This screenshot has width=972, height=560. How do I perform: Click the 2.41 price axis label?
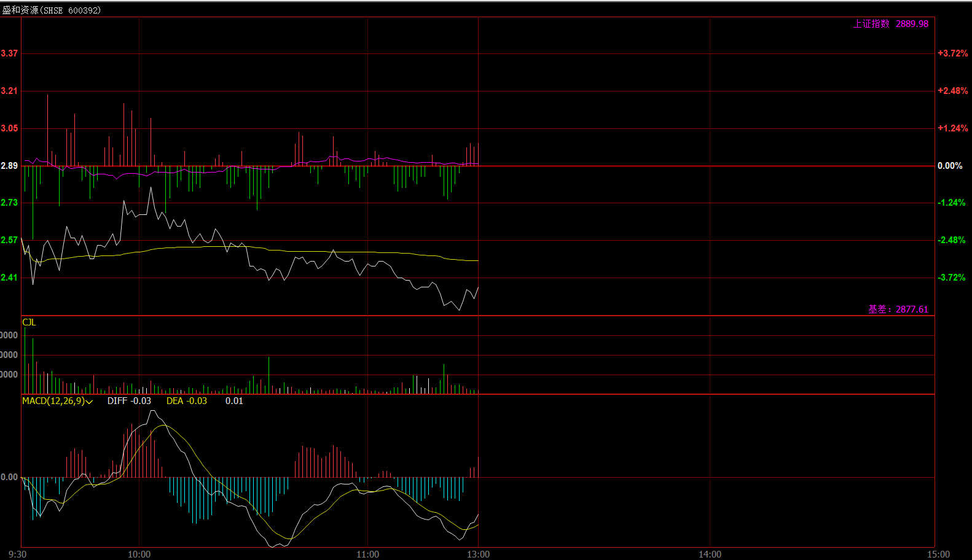(x=9, y=278)
